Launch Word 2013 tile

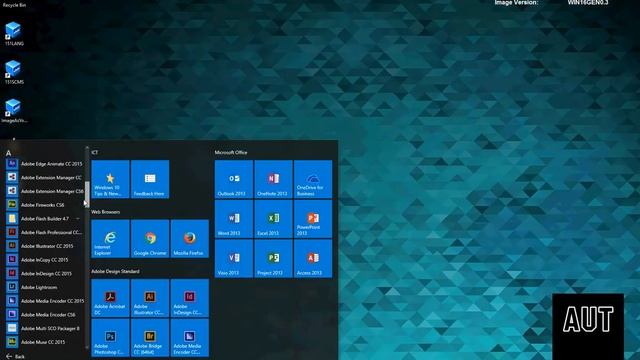tap(234, 219)
